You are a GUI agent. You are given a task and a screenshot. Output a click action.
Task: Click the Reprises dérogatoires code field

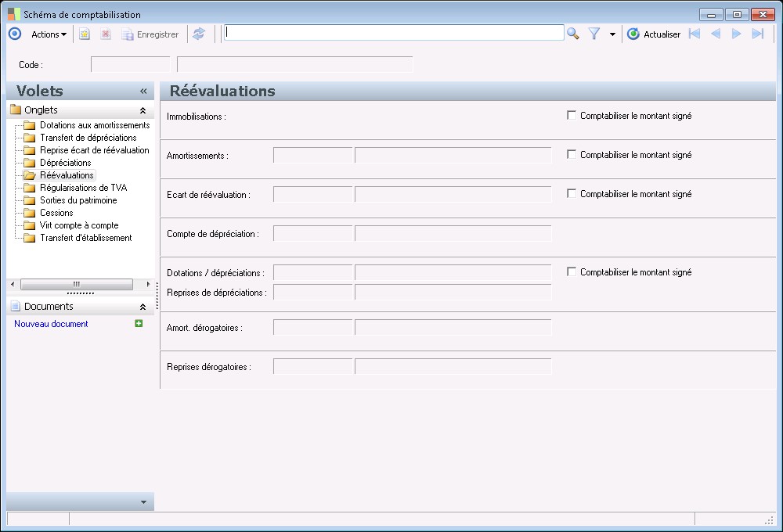coord(313,366)
